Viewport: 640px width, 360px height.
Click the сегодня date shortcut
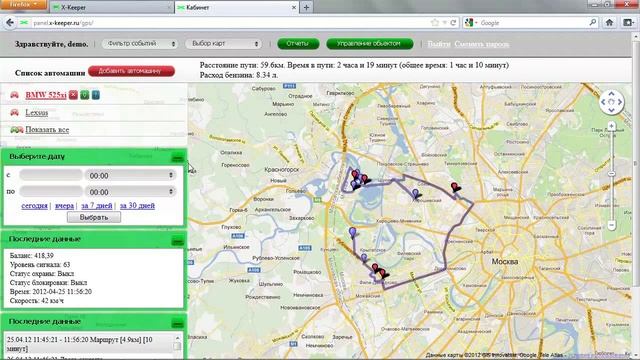click(x=34, y=206)
